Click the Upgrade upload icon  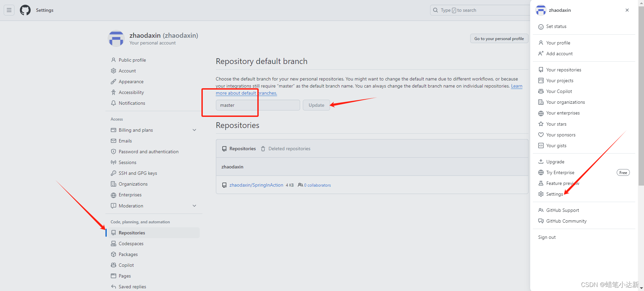point(541,162)
